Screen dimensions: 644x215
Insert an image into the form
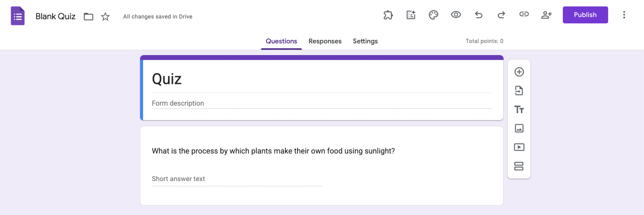[519, 128]
